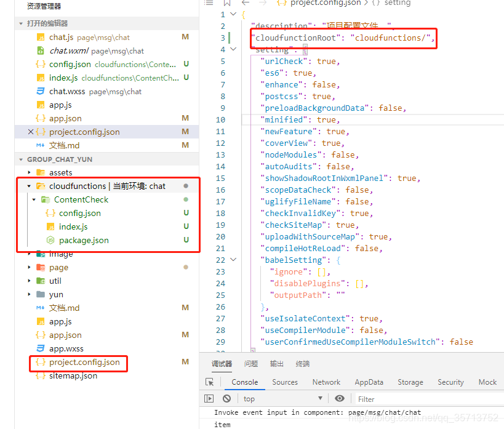
Task: Open the Console devtools tab
Action: point(244,382)
